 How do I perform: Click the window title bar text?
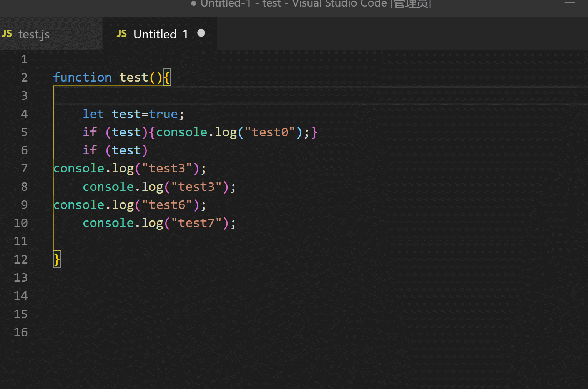[x=311, y=4]
